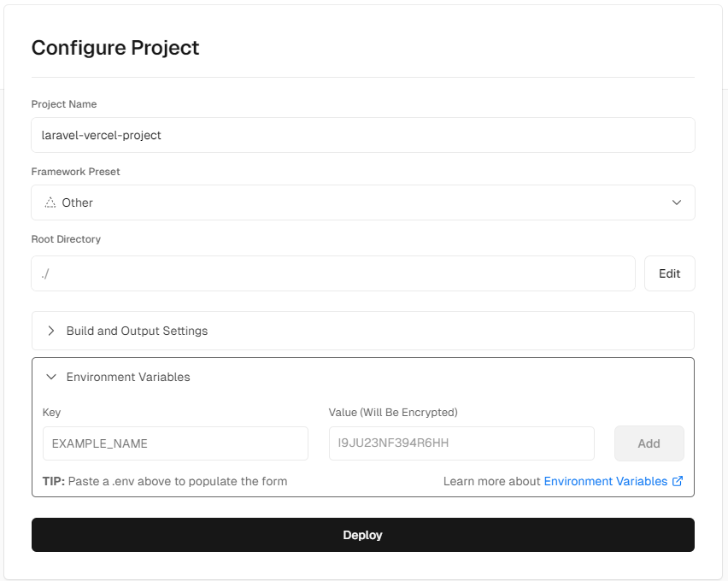
Task: Click the Configure Project heading
Action: pos(115,48)
